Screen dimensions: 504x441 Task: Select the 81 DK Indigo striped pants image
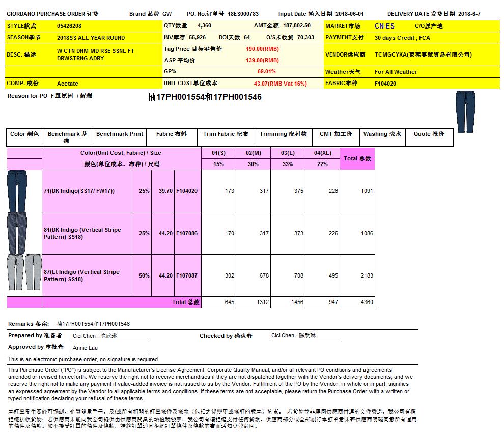pos(17,233)
